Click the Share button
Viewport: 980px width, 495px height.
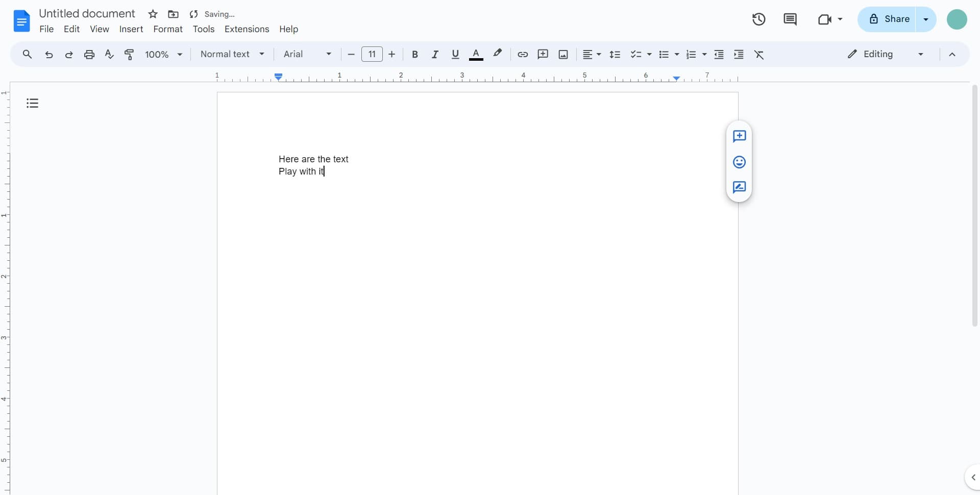(889, 19)
